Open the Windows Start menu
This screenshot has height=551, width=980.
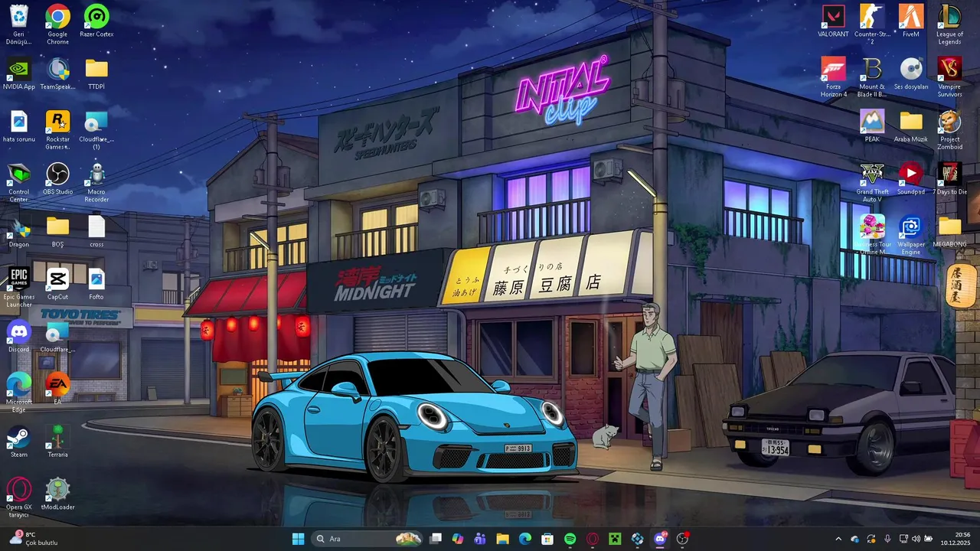click(x=298, y=539)
